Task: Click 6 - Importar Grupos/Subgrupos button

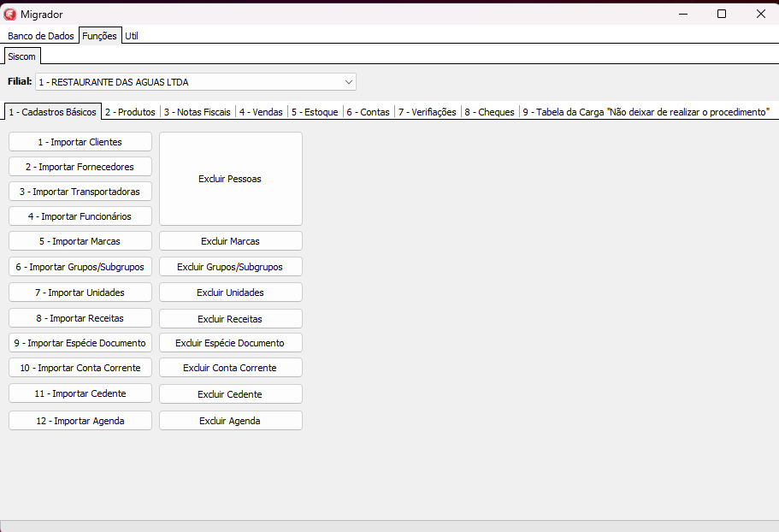Action: (80, 267)
